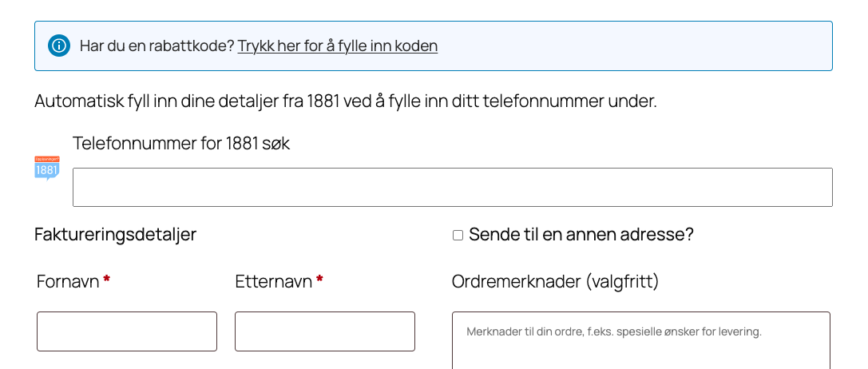Click into the Fornavn input field
Viewport: 868px width, 369px height.
[x=127, y=331]
